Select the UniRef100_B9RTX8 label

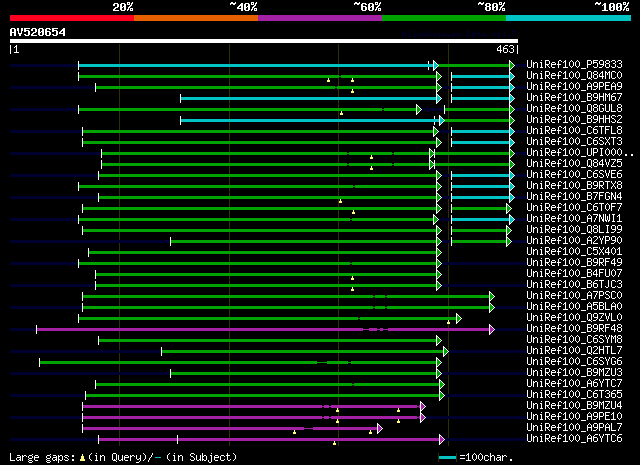click(x=574, y=185)
